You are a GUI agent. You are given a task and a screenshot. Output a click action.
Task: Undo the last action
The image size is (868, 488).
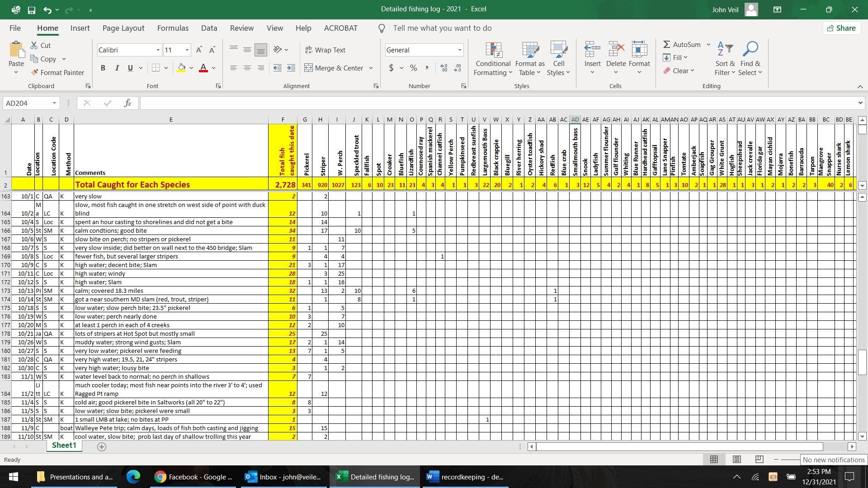click(x=47, y=9)
